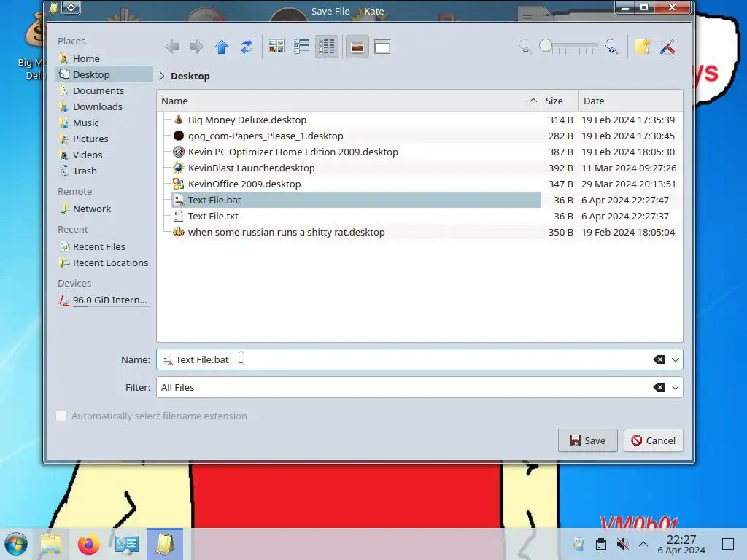Open the 96.0 GiB internal drive

point(104,300)
